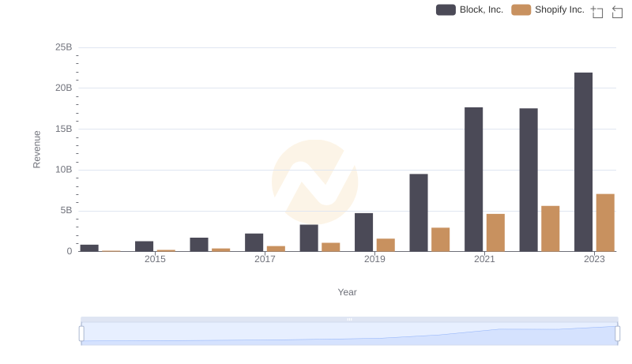Click the 2019 x-axis label
Image resolution: width=632 pixels, height=364 pixels.
pyautogui.click(x=374, y=259)
